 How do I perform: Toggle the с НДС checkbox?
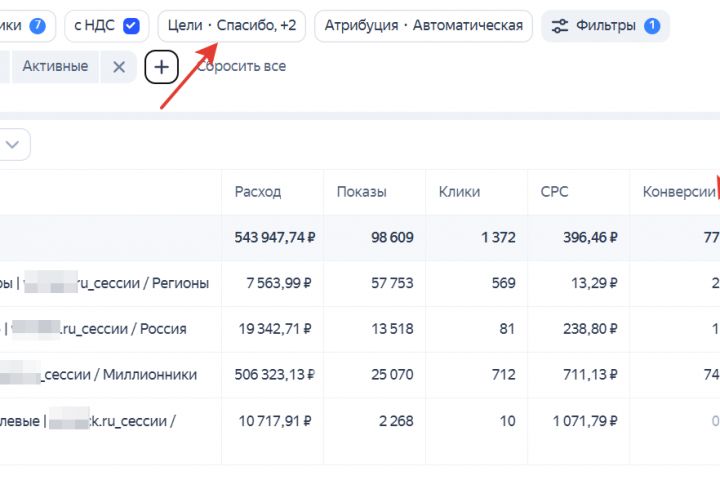click(131, 25)
